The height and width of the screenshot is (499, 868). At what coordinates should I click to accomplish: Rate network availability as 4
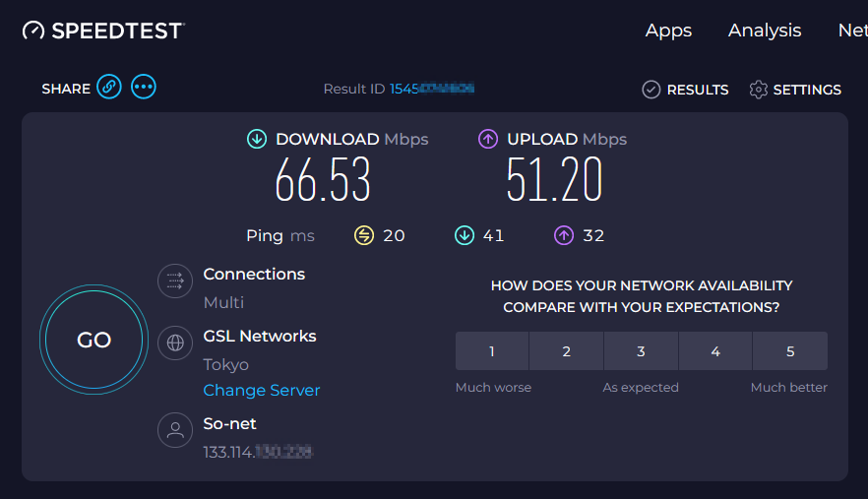click(x=715, y=351)
